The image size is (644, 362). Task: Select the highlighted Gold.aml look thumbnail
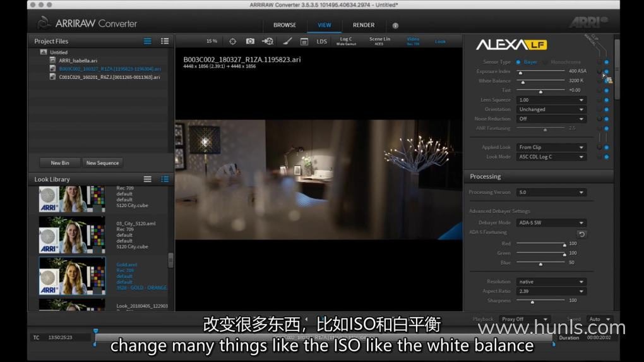tap(72, 275)
